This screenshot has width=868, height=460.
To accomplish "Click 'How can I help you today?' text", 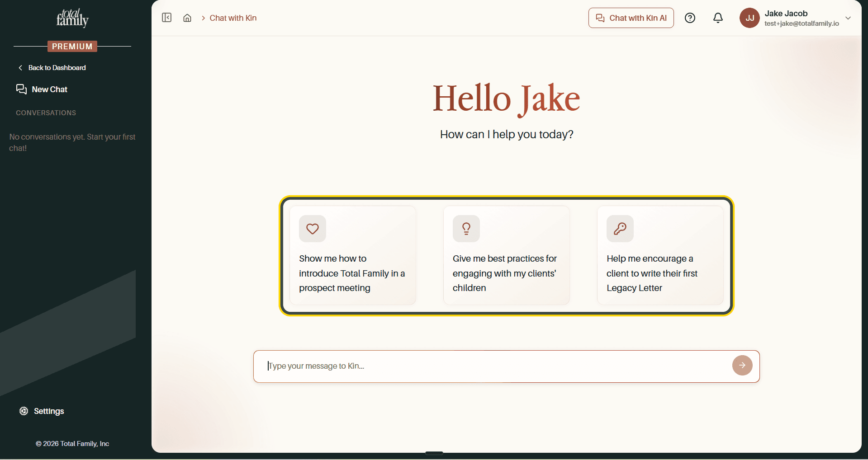I will pyautogui.click(x=507, y=135).
